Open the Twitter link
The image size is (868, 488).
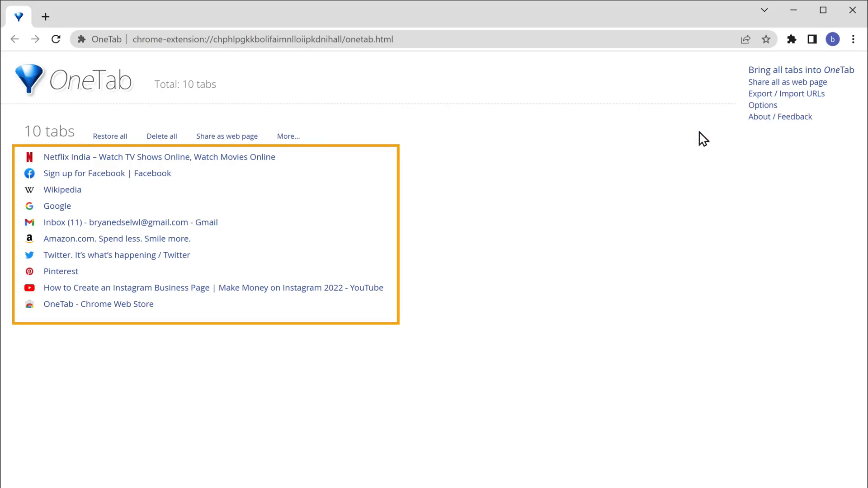[x=117, y=255]
